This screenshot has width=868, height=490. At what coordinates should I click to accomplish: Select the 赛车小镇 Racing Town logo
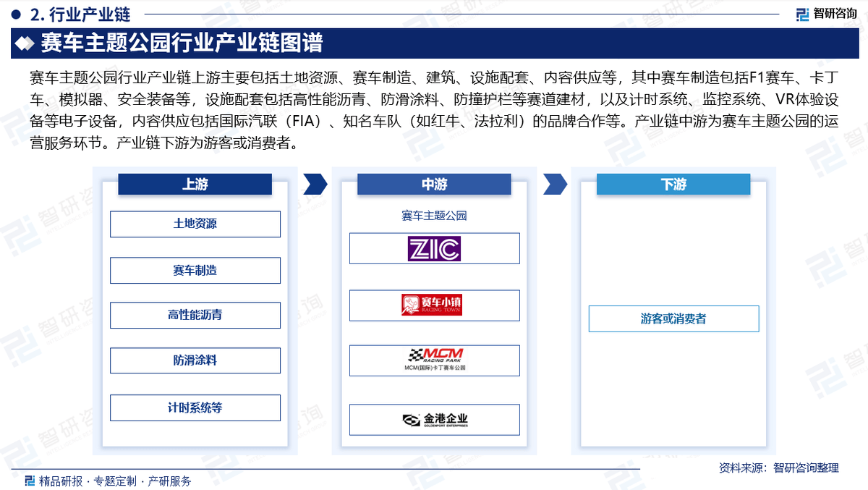pos(432,305)
